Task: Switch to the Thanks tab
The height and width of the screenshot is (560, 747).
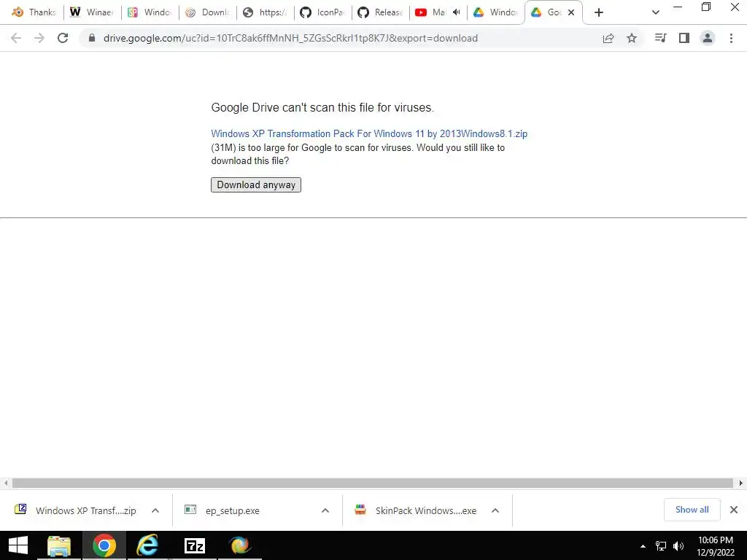Action: coord(34,12)
